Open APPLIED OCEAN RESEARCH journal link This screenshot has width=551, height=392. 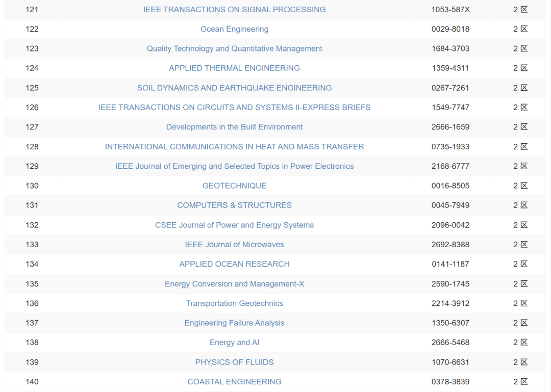(234, 264)
